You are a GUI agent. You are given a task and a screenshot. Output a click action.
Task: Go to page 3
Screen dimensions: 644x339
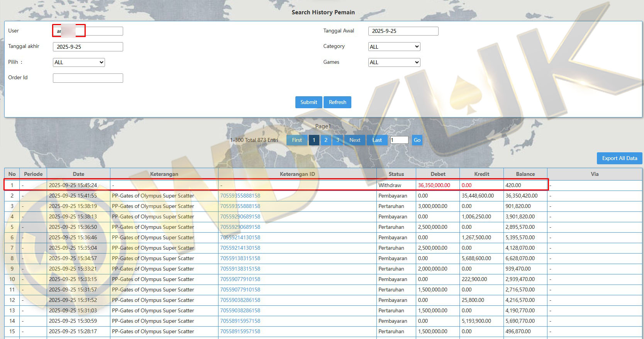(337, 140)
